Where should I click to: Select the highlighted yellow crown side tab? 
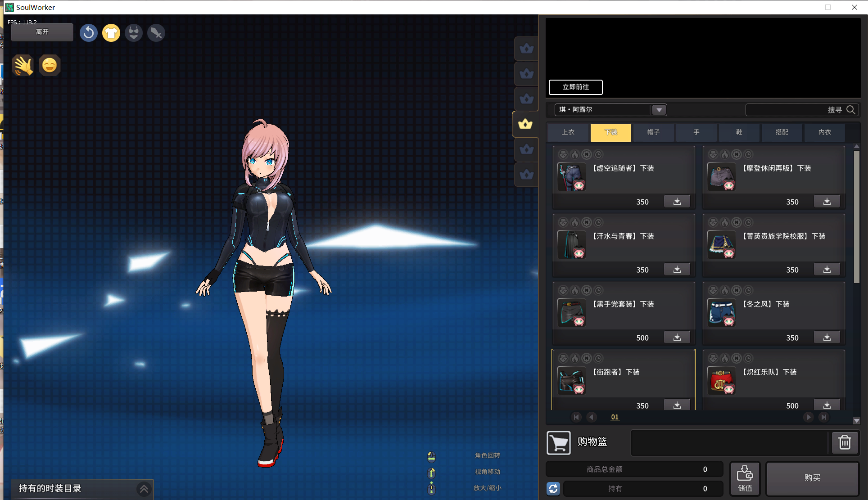click(x=525, y=124)
